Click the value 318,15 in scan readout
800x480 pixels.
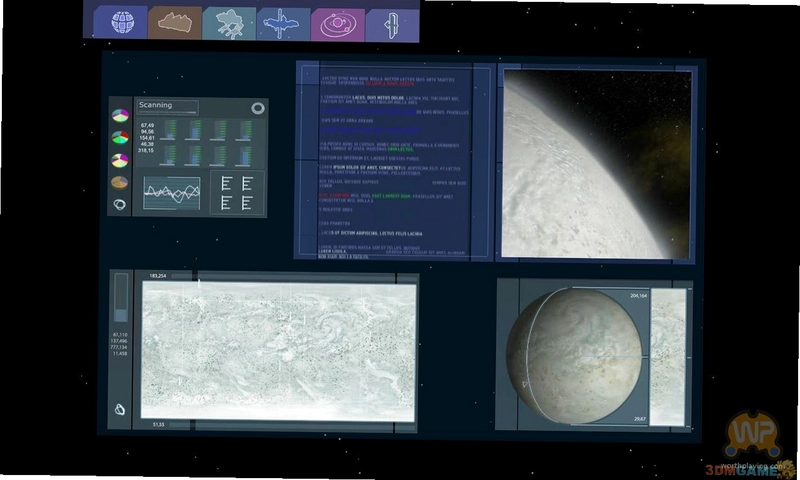click(145, 150)
